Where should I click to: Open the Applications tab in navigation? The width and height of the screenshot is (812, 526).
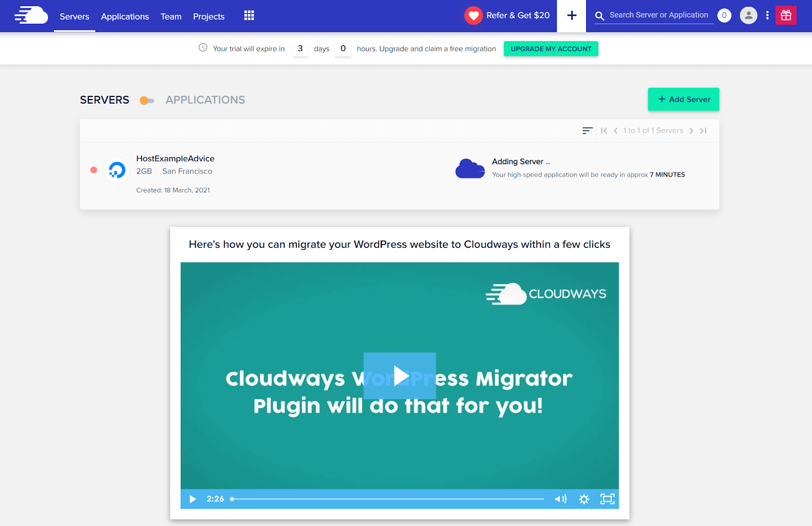coord(125,16)
